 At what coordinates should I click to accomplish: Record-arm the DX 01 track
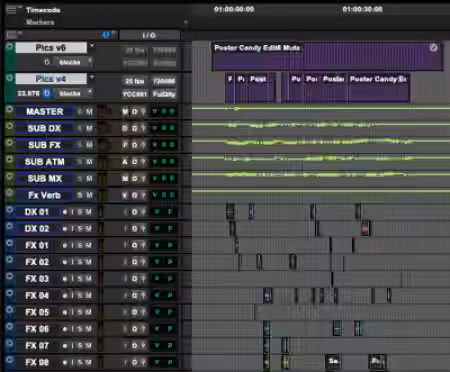[65, 212]
